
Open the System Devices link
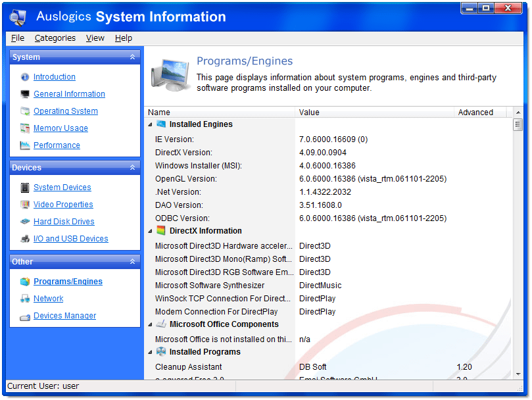pyautogui.click(x=62, y=187)
